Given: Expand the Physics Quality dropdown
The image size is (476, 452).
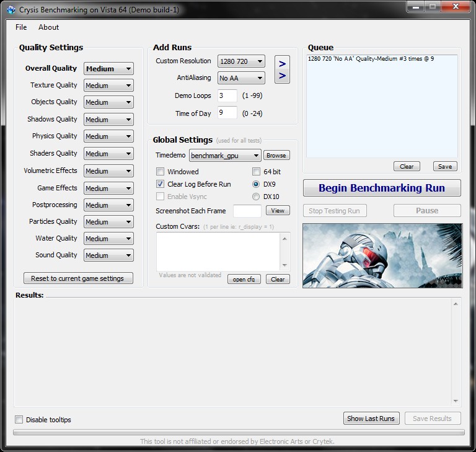Looking at the screenshot, I should point(108,136).
